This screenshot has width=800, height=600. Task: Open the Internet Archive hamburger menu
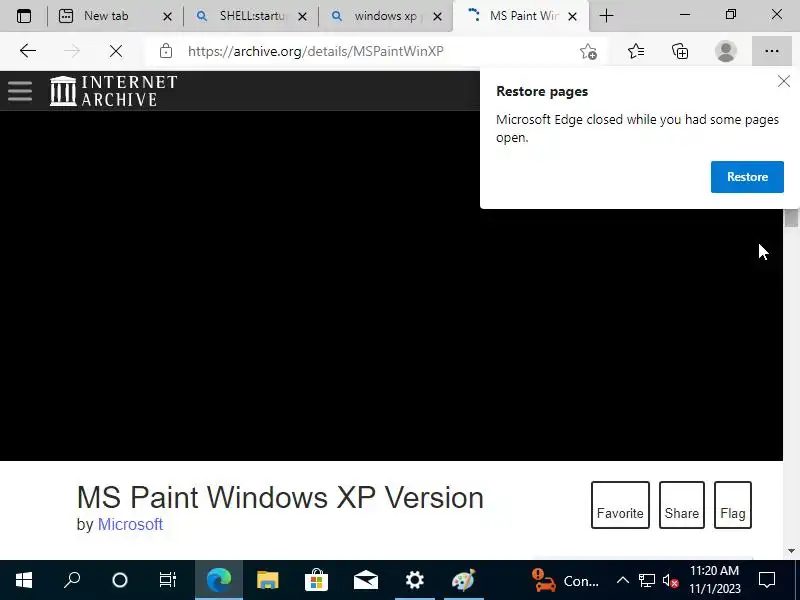[20, 91]
